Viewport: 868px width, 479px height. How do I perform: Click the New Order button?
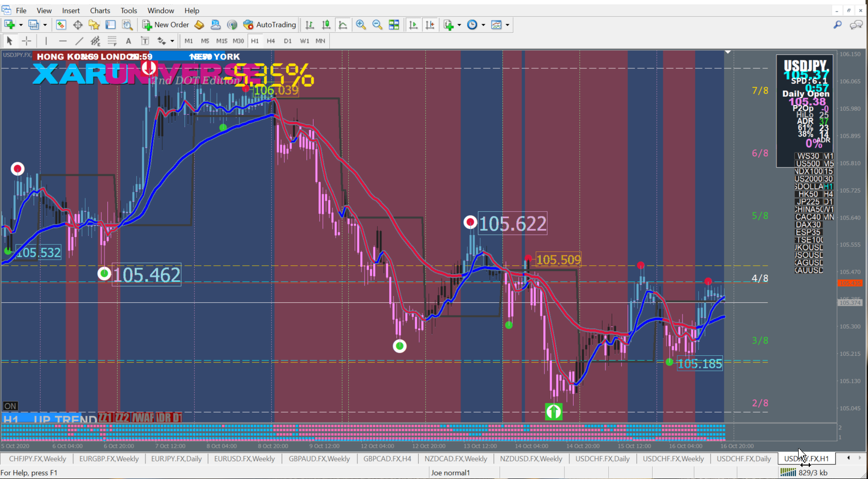pyautogui.click(x=166, y=25)
